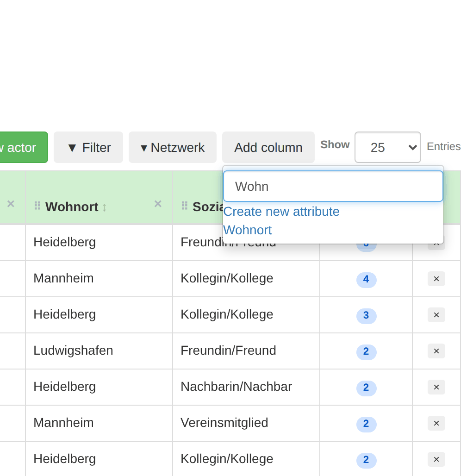Click Mannheim in the Vereinsmitglied row
Image resolution: width=473 pixels, height=476 pixels.
point(63,423)
